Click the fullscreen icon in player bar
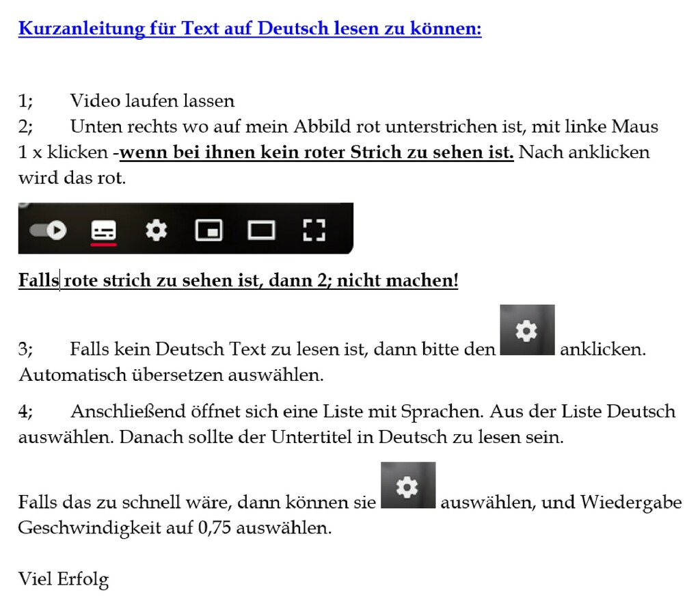Viewport: 700px width, 599px height. (313, 230)
